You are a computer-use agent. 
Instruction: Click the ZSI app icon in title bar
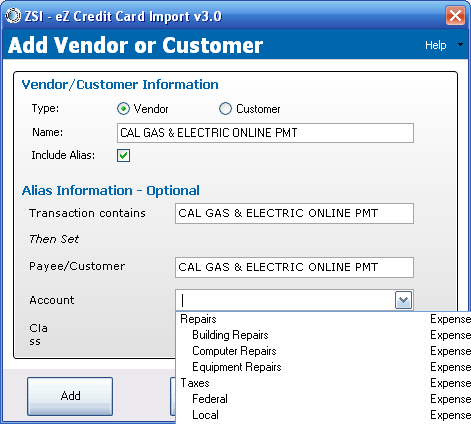(x=13, y=16)
